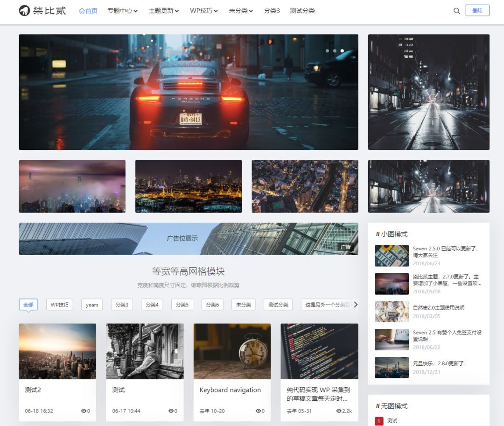Click the 2018/06/23 date text
Image resolution: width=504 pixels, height=426 pixels.
pos(427,263)
